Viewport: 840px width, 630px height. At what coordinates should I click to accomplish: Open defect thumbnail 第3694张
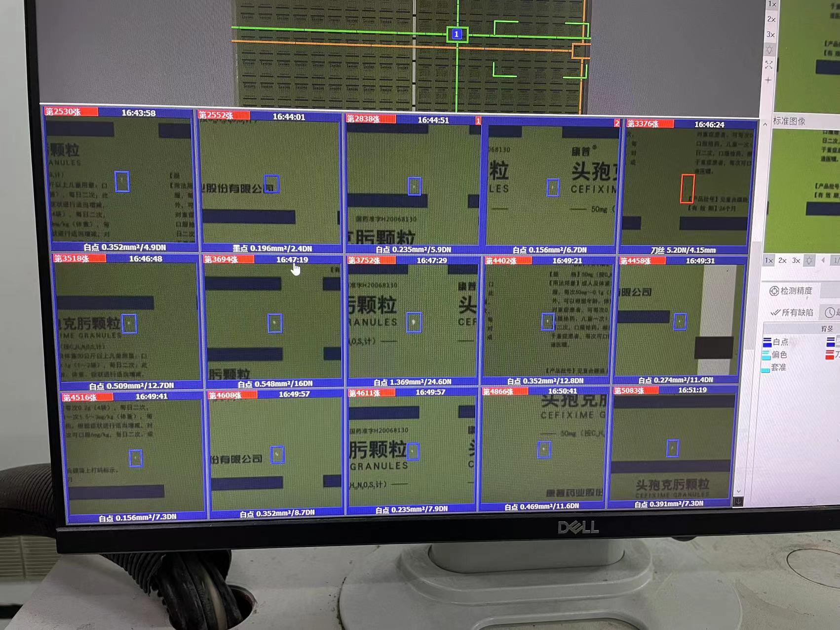tap(273, 321)
